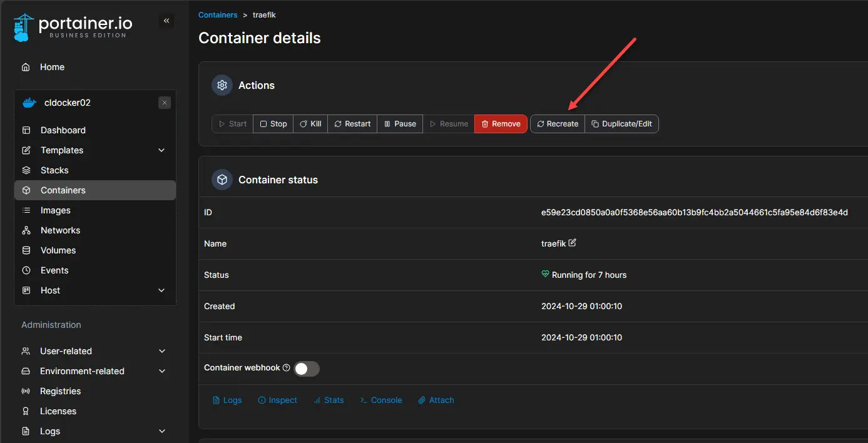
Task: Click the Images list icon
Action: (26, 210)
